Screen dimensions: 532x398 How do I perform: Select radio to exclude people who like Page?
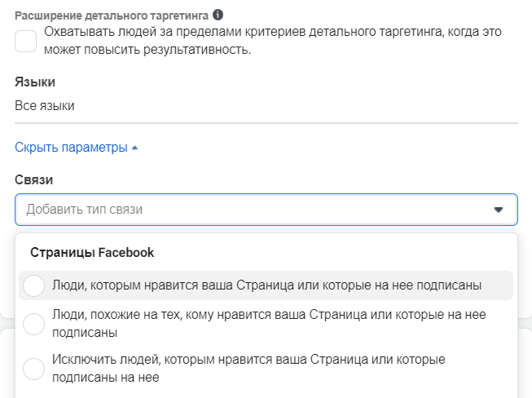coord(34,369)
